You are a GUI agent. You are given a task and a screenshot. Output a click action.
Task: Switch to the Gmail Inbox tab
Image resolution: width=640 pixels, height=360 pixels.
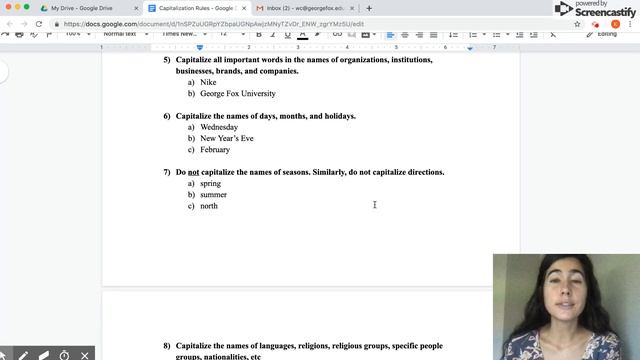click(x=304, y=8)
